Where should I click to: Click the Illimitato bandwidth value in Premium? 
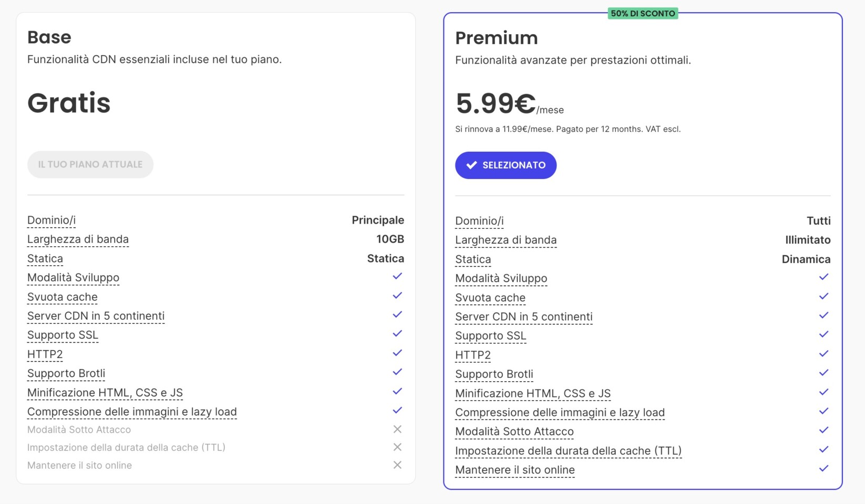point(808,240)
